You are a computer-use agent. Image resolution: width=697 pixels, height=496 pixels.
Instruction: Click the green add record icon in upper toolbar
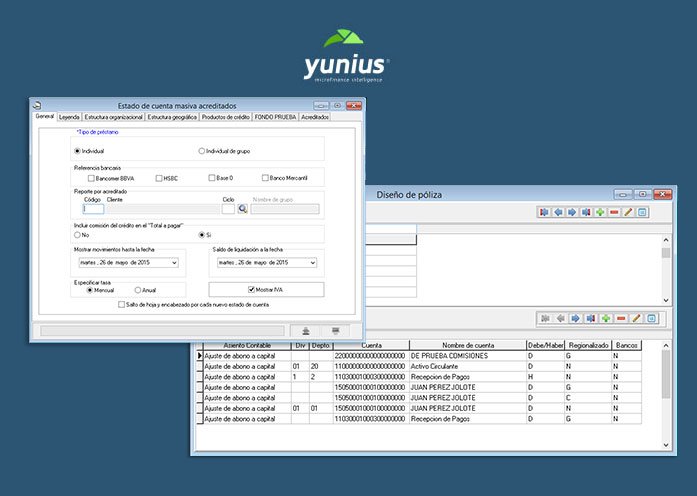click(x=600, y=212)
